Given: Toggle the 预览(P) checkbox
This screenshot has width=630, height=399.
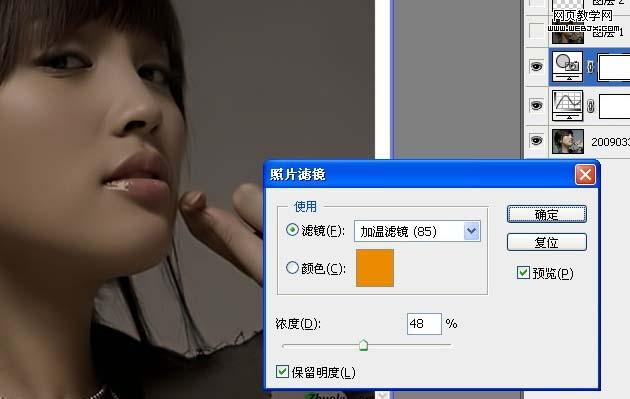Looking at the screenshot, I should [x=523, y=273].
